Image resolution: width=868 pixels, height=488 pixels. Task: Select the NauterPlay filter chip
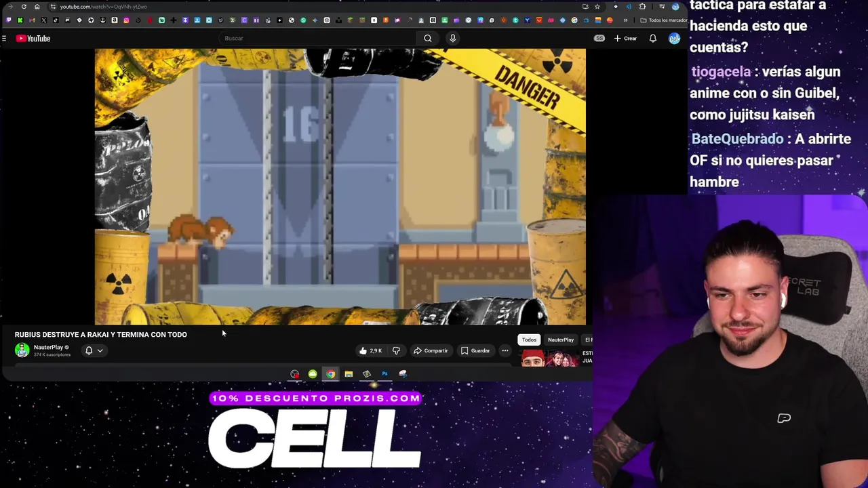pyautogui.click(x=561, y=340)
